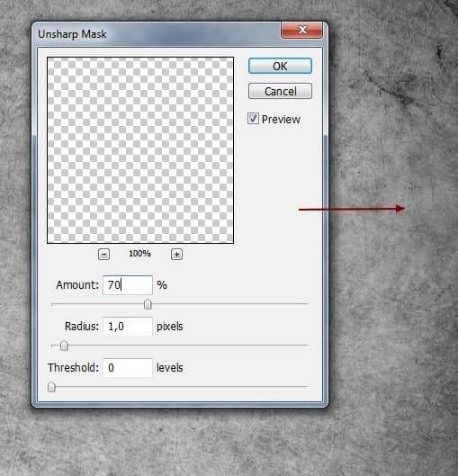Close the Unsharp Mask dialog with the X

tap(301, 30)
